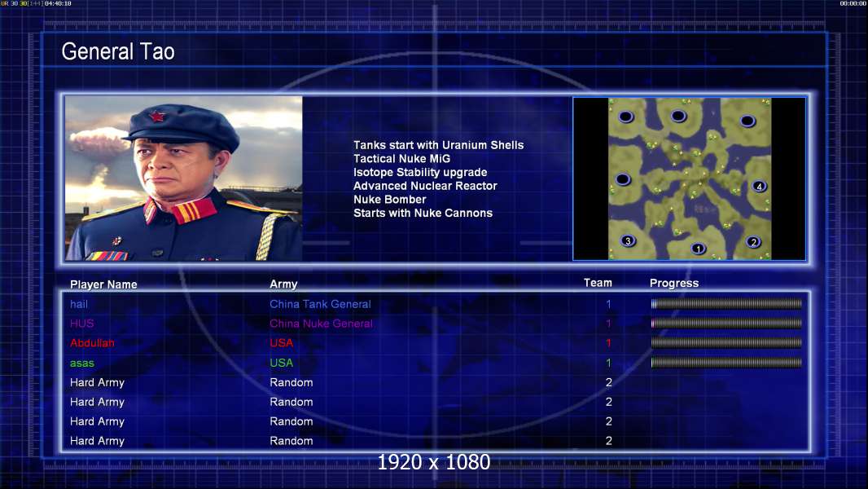Click HUS's loading progress bar

726,323
